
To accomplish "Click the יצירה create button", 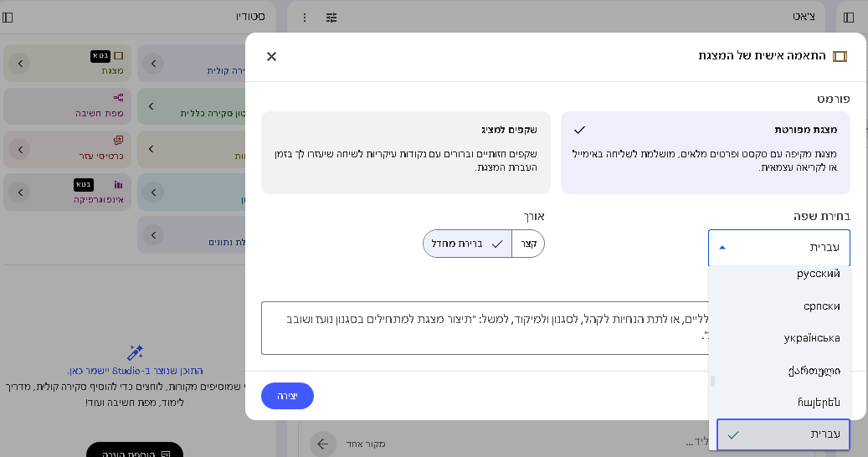I will 287,396.
